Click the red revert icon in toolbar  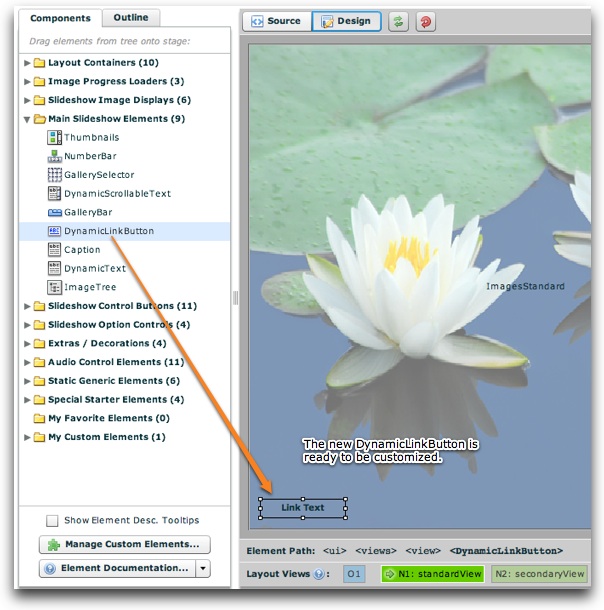click(428, 21)
